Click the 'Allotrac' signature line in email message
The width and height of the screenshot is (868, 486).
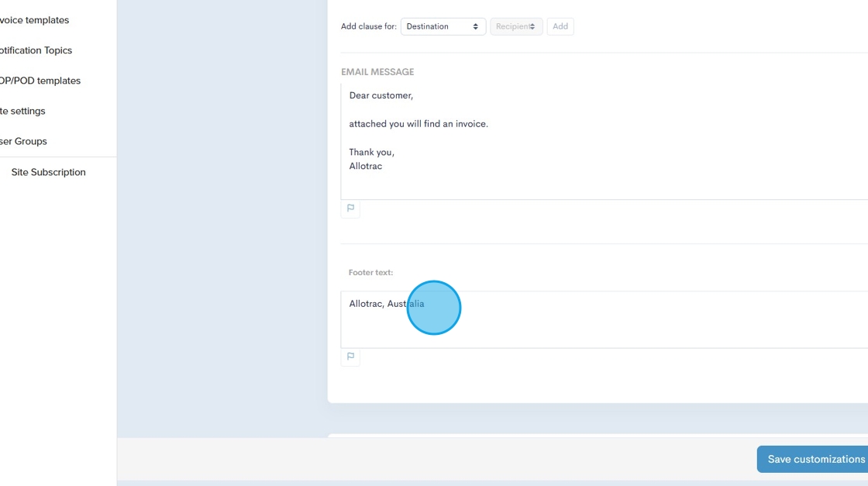tap(365, 166)
